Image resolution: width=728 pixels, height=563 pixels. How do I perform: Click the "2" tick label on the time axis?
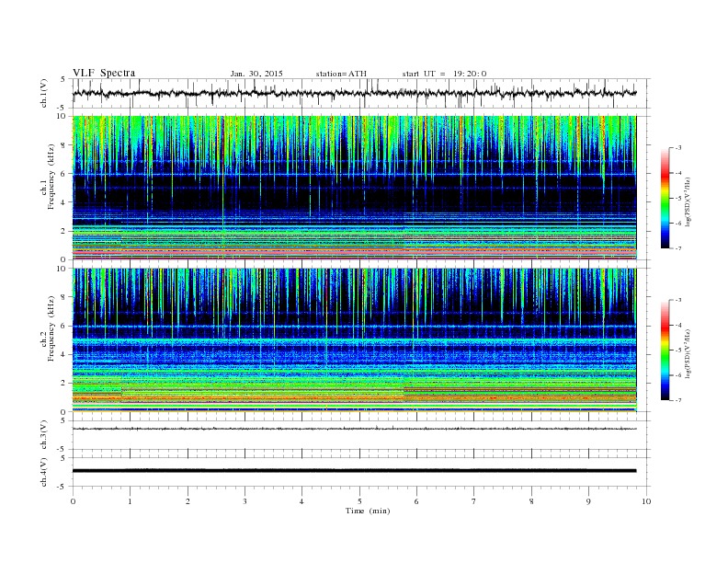point(188,501)
